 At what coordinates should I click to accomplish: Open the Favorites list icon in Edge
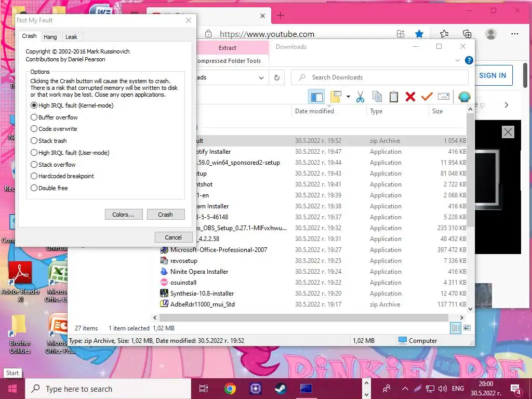click(444, 34)
